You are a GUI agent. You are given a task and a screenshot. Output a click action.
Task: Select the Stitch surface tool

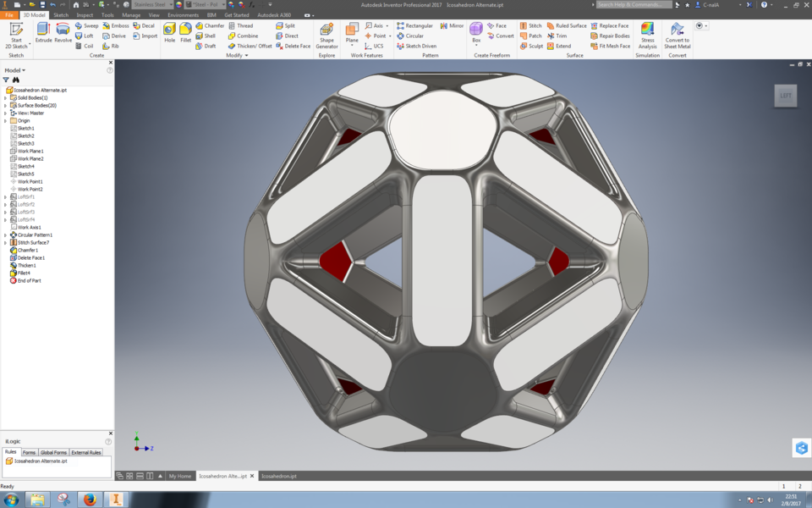pyautogui.click(x=531, y=25)
